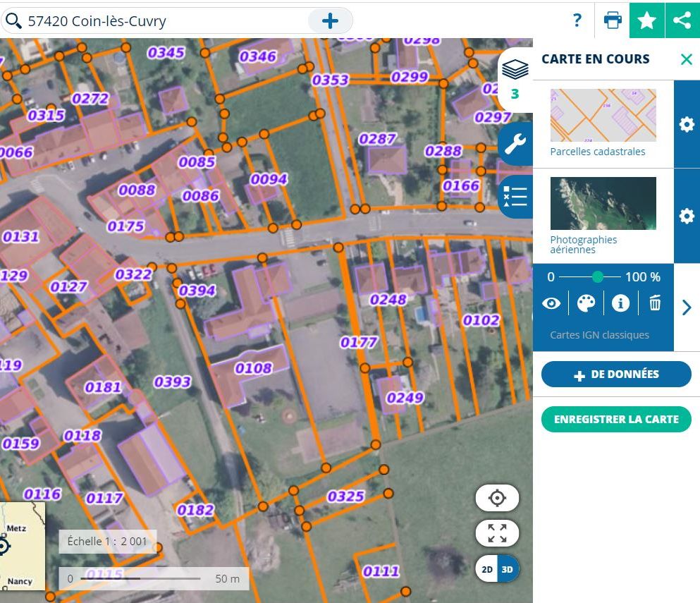Click parcel label 0287
700x603 pixels.
377,139
